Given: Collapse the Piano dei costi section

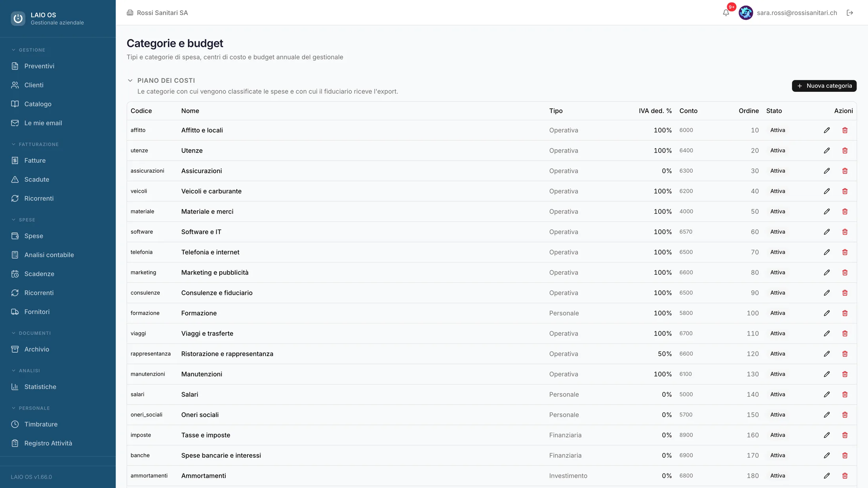Looking at the screenshot, I should click(130, 80).
